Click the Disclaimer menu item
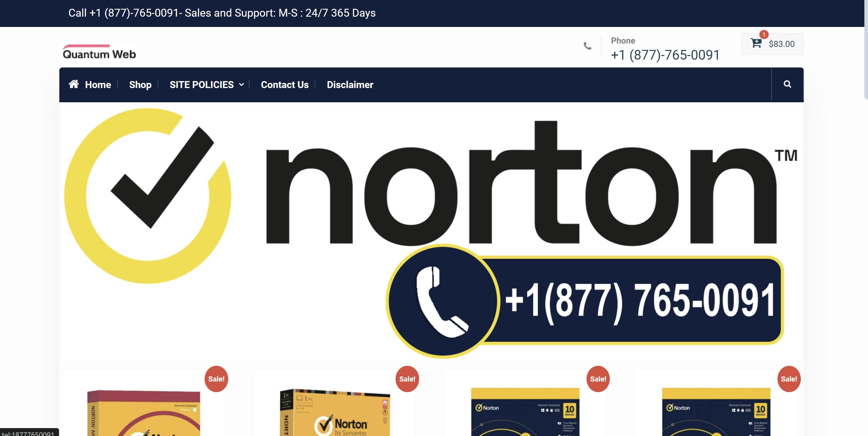 350,84
